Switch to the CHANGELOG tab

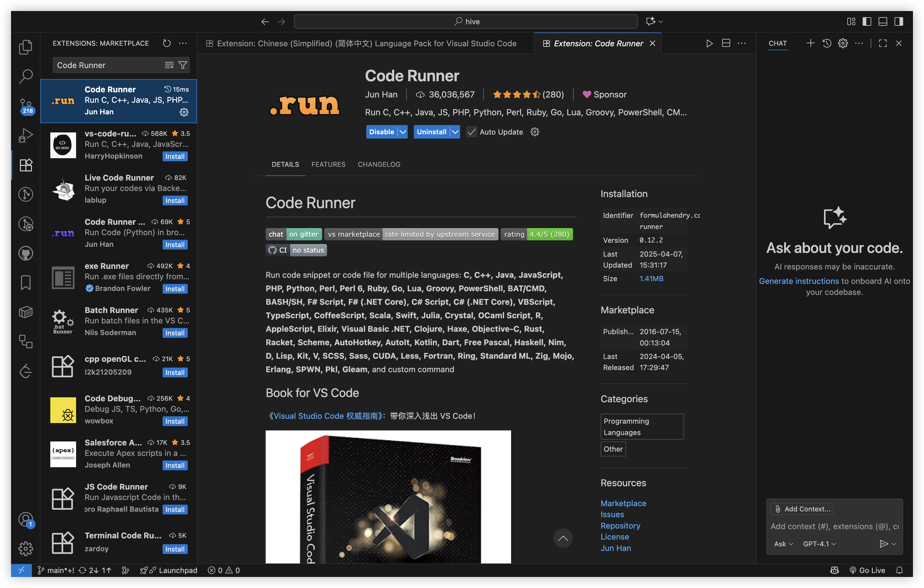coord(379,164)
